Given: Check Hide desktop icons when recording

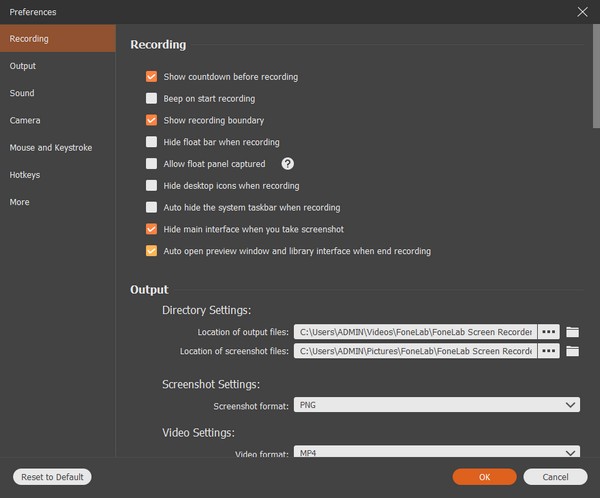Looking at the screenshot, I should pos(151,186).
